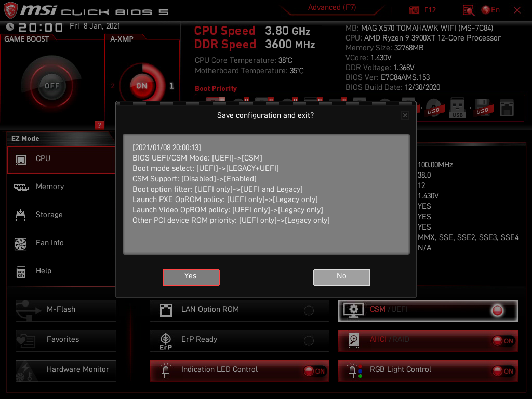Open the Memory section
This screenshot has width=532, height=399.
coord(61,187)
